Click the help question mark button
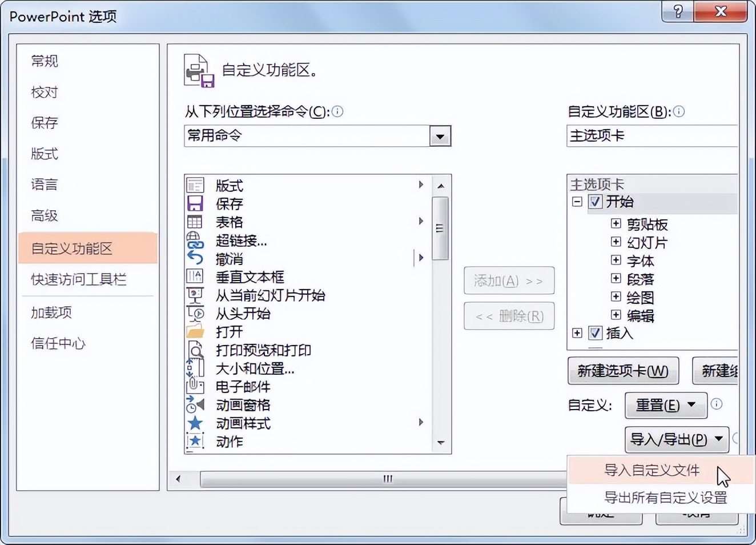This screenshot has height=545, width=756. (678, 11)
